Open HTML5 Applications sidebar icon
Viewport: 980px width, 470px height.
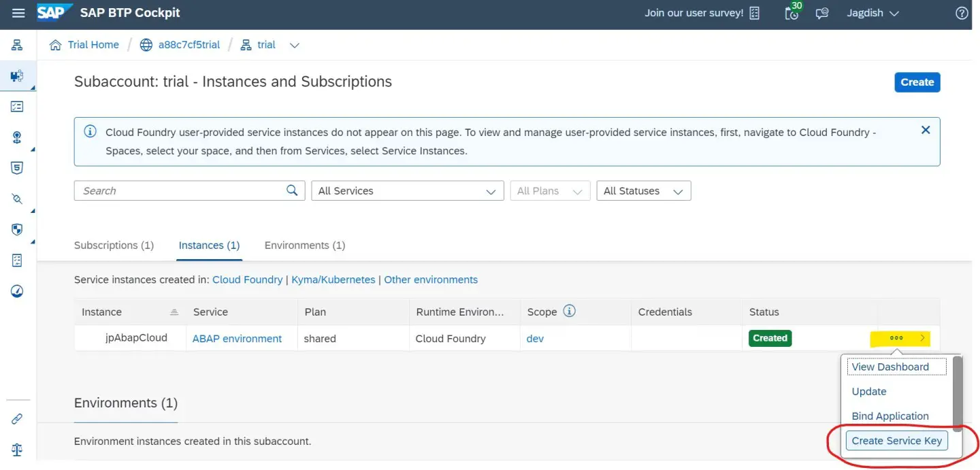[x=17, y=168]
